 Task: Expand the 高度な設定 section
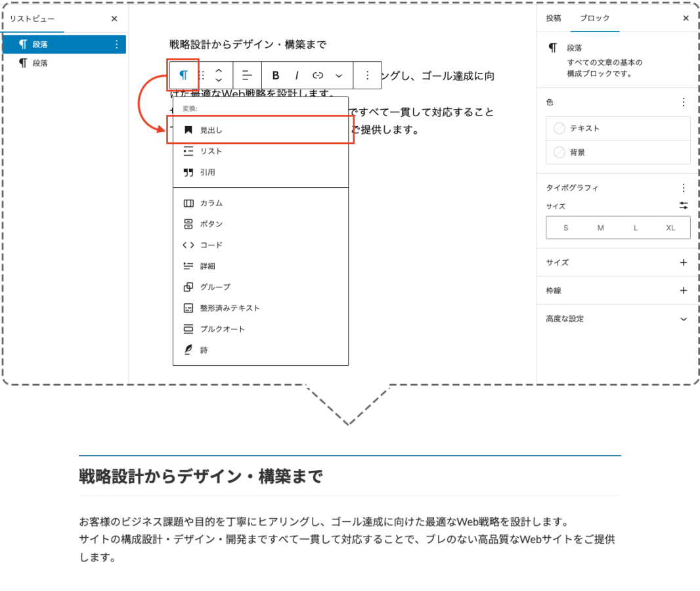pyautogui.click(x=683, y=319)
